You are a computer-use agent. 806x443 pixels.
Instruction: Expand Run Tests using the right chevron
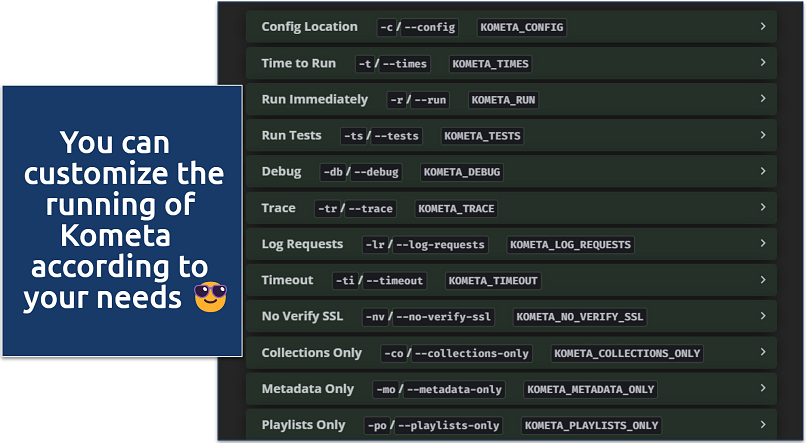click(x=763, y=135)
